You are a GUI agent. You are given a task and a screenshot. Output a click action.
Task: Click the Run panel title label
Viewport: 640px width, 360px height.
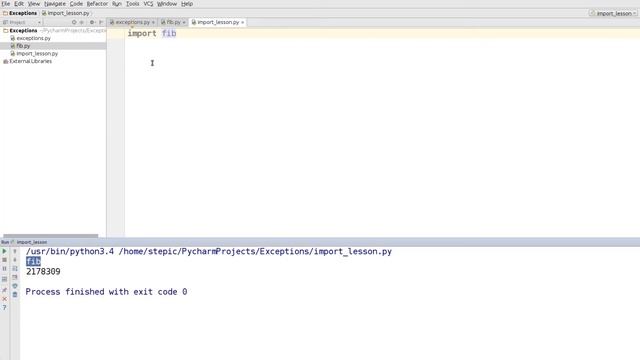click(x=5, y=242)
